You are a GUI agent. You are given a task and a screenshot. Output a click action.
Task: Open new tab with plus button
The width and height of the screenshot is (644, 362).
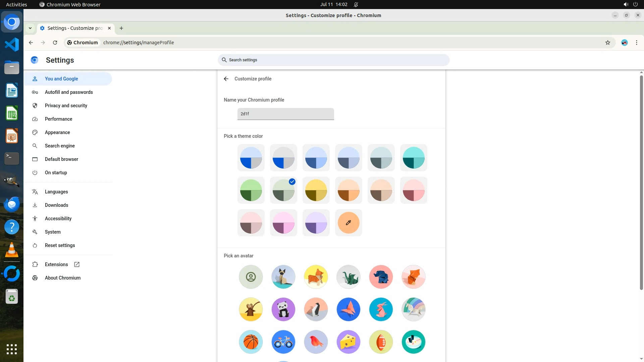coord(121,28)
